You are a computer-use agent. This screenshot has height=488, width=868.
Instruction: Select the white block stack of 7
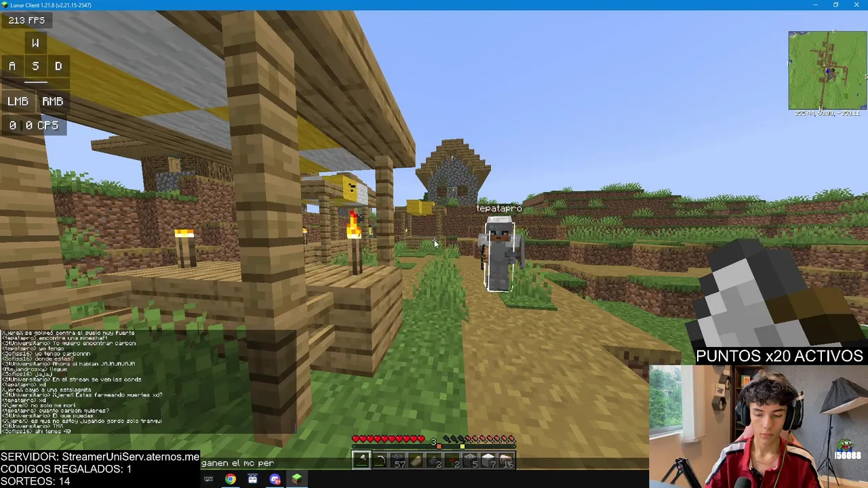coord(488,460)
